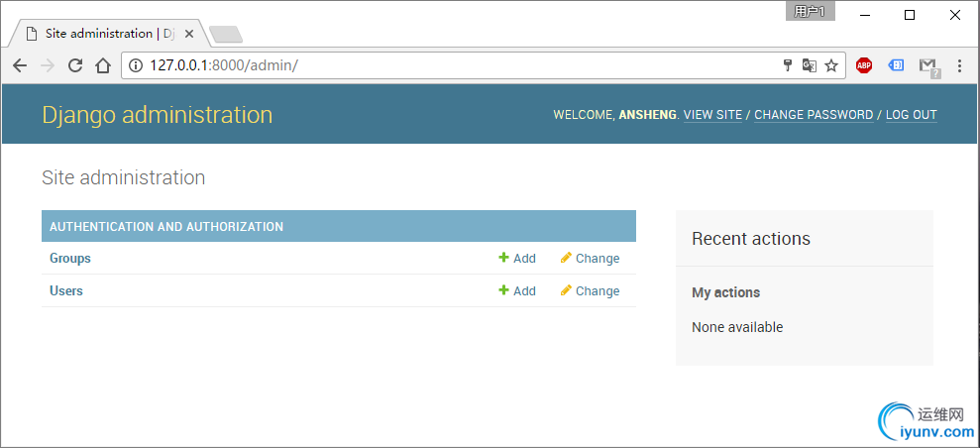This screenshot has width=980, height=448.
Task: Click the saved password key icon
Action: [788, 65]
